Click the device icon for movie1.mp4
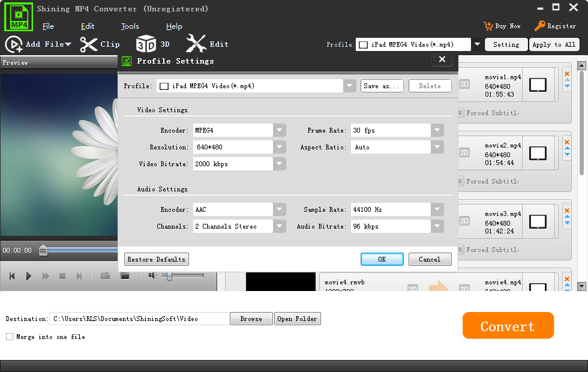Screen dimensions: 588x372 click(x=538, y=85)
